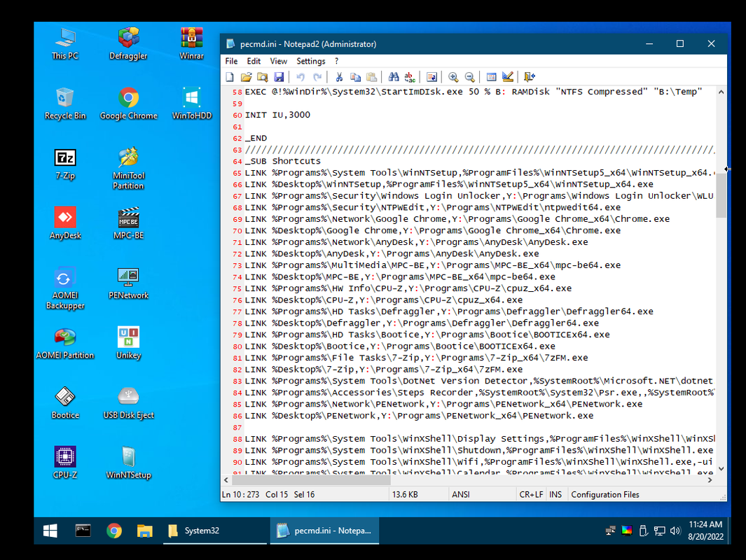Open File Explorer from the taskbar

tap(144, 531)
